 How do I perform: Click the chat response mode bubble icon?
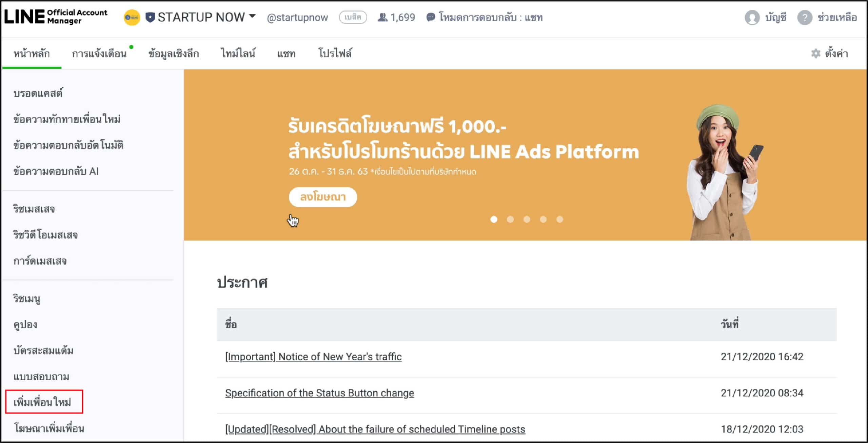pyautogui.click(x=431, y=17)
